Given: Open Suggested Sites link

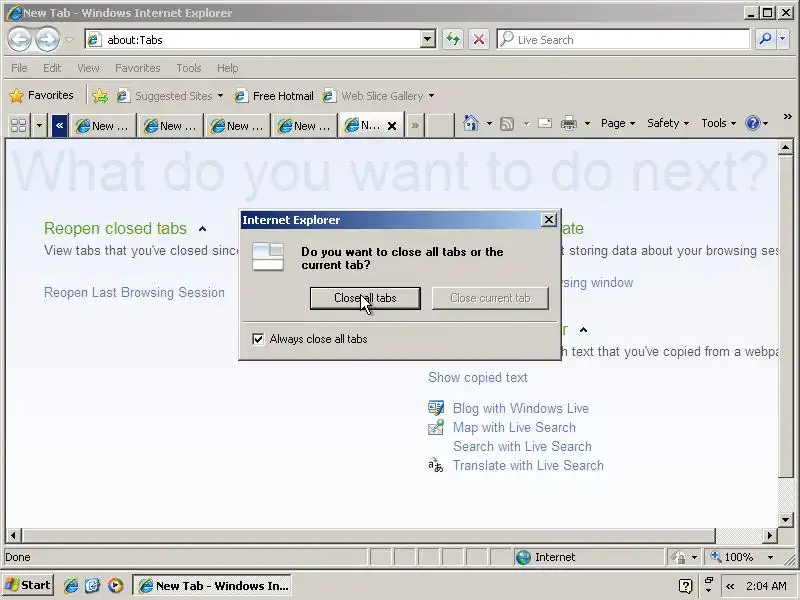Looking at the screenshot, I should (x=169, y=96).
